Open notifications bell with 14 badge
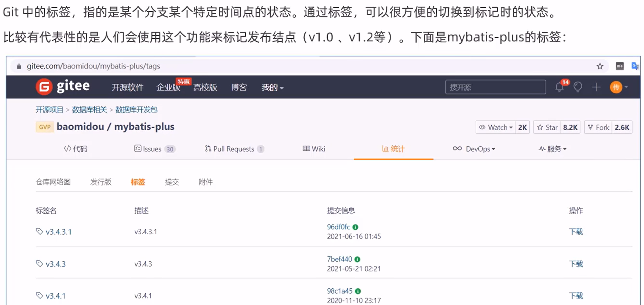The width and height of the screenshot is (644, 305). coord(560,87)
